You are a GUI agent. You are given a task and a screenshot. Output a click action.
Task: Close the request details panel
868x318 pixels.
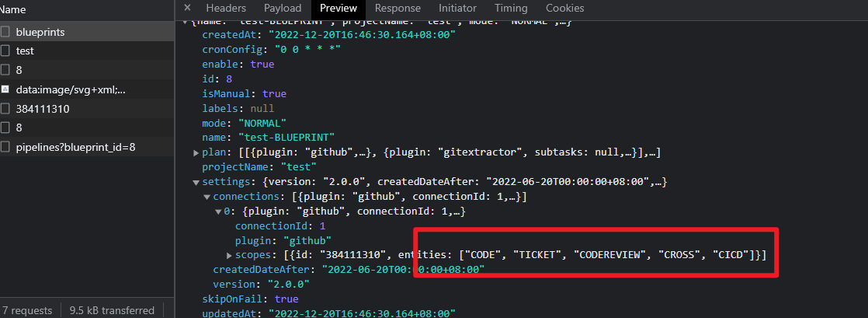[187, 8]
